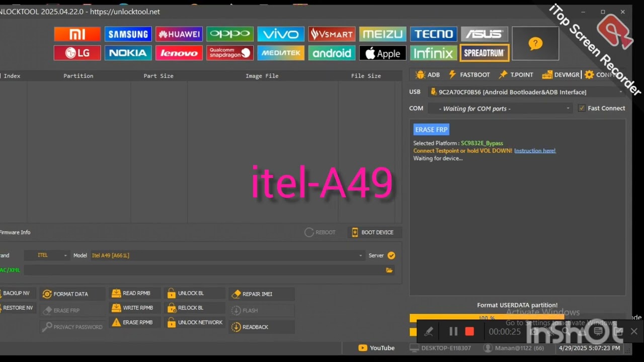Toggle the Fast Connect checkbox
Image resolution: width=644 pixels, height=362 pixels.
coord(582,108)
